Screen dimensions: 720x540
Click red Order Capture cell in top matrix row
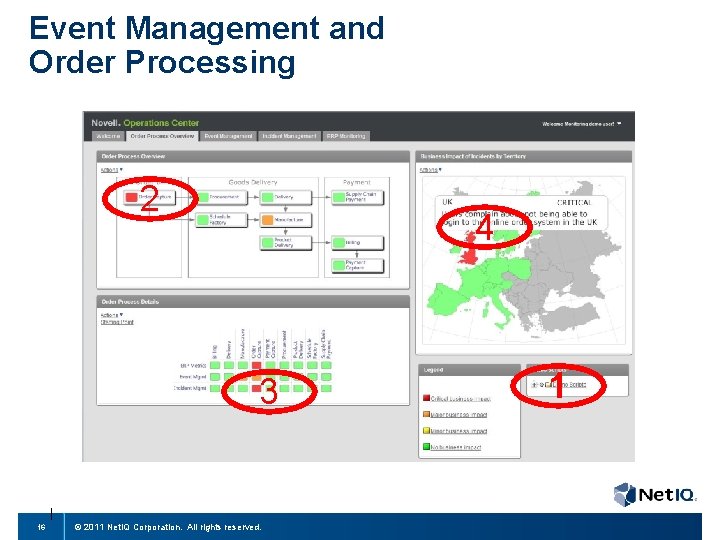click(256, 366)
